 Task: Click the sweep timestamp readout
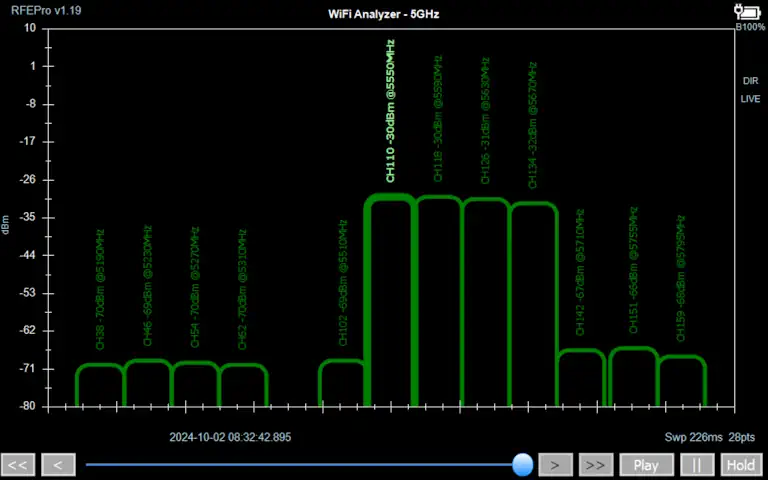point(230,437)
